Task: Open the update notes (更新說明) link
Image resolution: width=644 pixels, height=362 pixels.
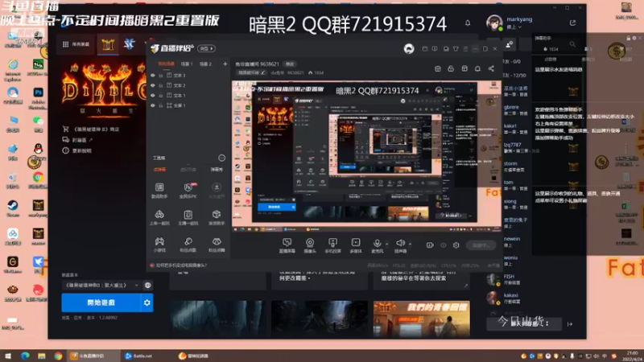Action: click(76, 150)
